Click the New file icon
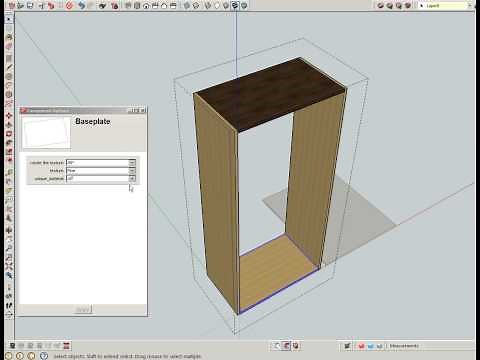 click(12, 5)
